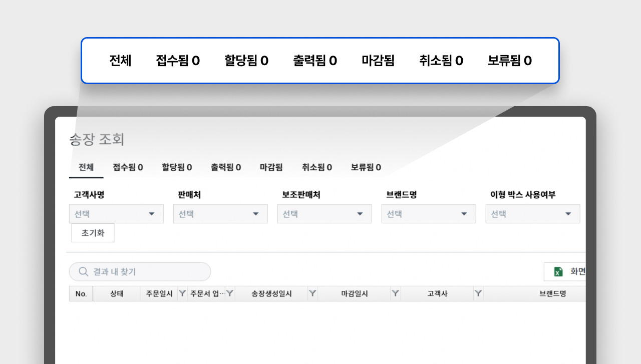
Task: Click the Excel 화면 export button
Action: click(x=565, y=271)
